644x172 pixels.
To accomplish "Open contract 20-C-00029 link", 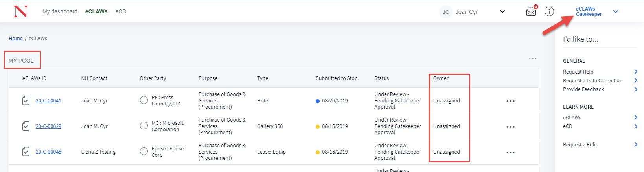I will [48, 126].
